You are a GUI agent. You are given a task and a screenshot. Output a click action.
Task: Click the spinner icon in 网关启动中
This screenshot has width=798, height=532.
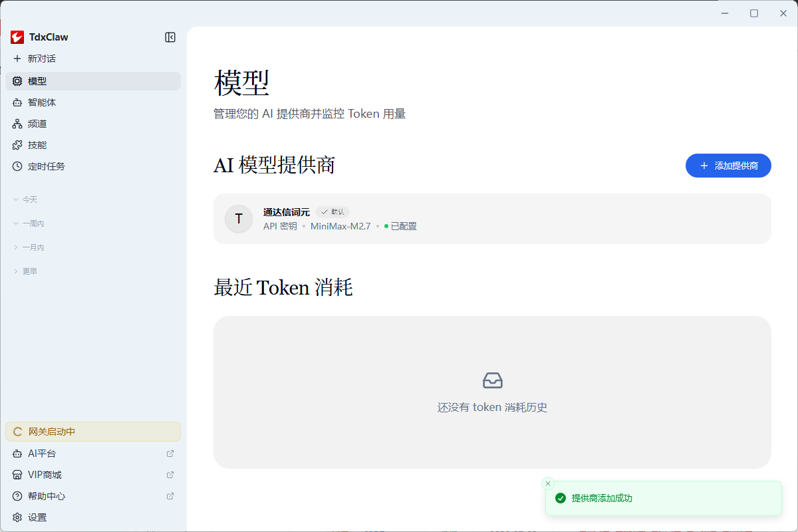[19, 432]
